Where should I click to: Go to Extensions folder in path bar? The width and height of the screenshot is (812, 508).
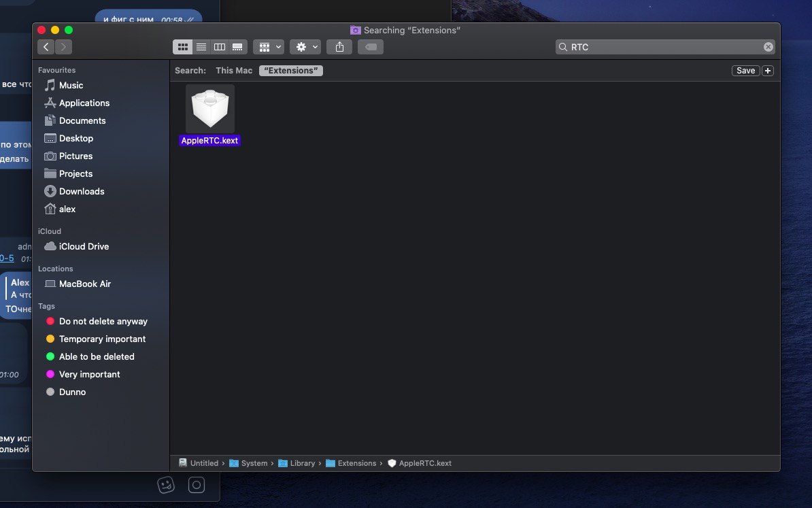point(351,463)
